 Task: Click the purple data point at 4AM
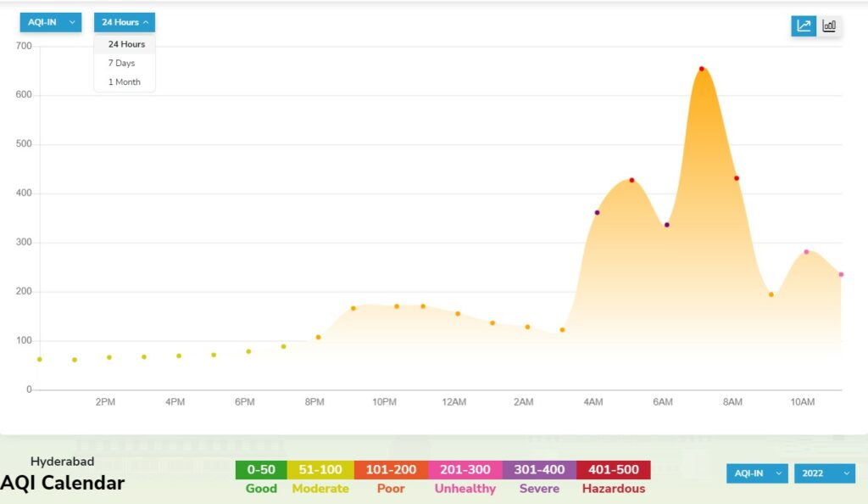(x=597, y=213)
